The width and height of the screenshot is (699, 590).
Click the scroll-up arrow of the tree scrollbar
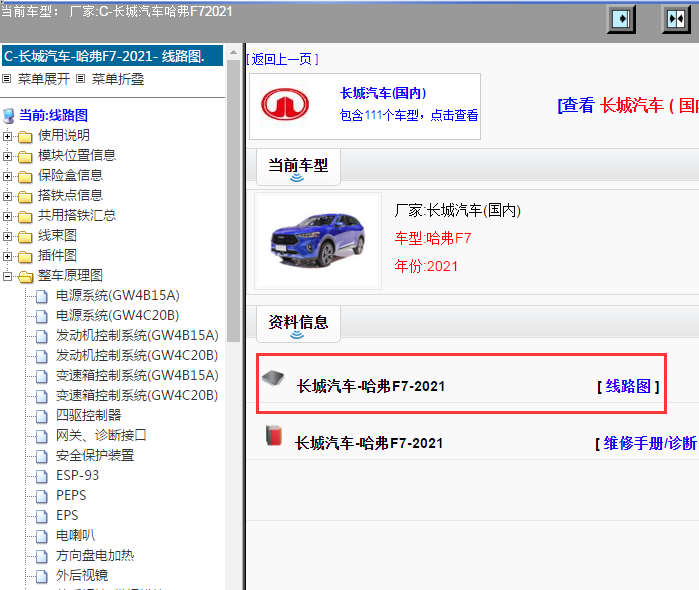(x=234, y=52)
